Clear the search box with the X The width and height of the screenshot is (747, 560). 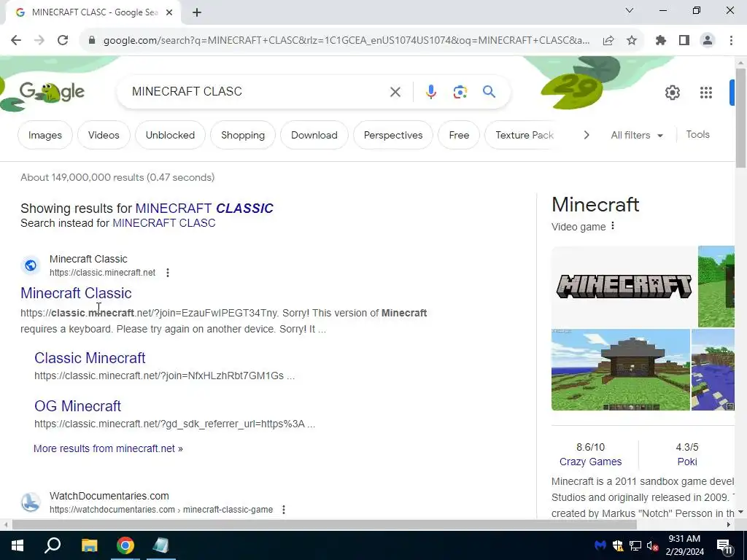click(395, 91)
